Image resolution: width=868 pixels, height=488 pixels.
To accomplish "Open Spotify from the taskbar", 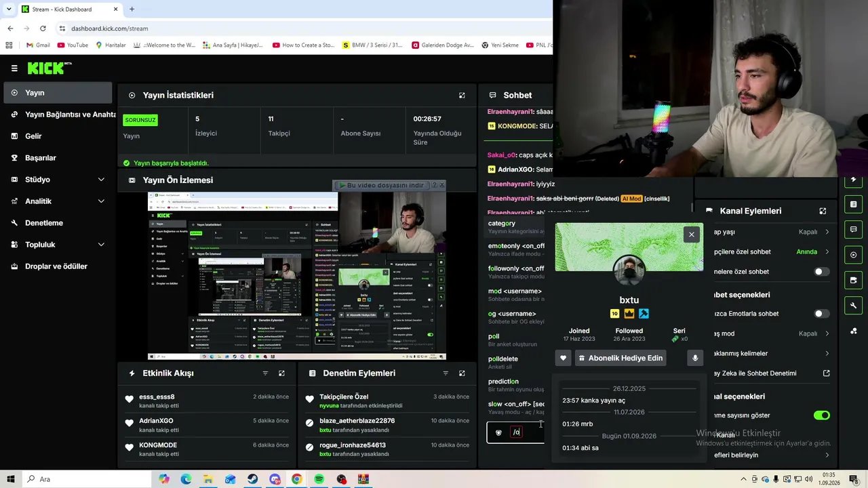I will tap(319, 479).
